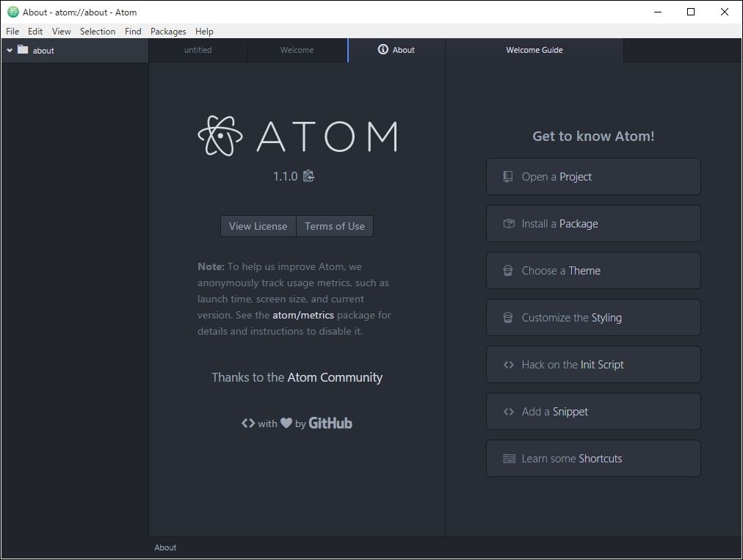The image size is (743, 560).
Task: Click the GitHub logo at the bottom
Action: click(330, 423)
